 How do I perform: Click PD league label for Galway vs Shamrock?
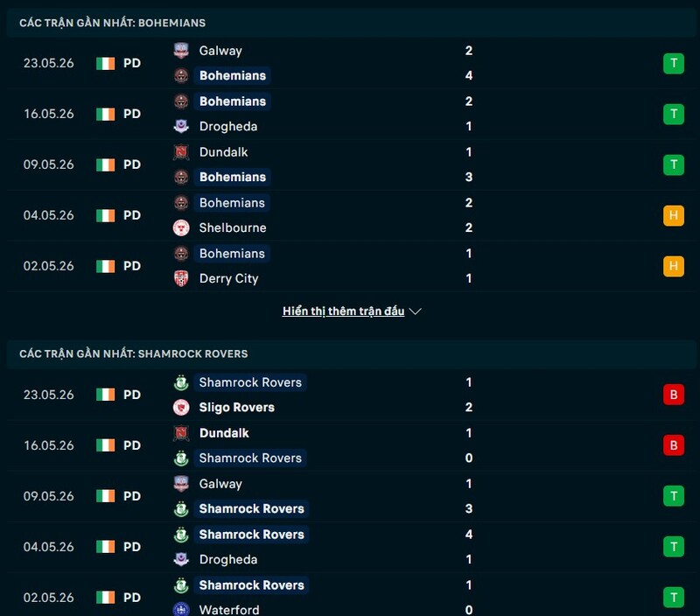point(132,496)
